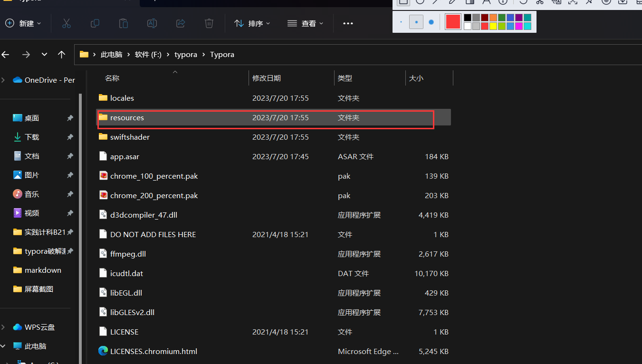Select the thinnest stroke size dot
The height and width of the screenshot is (364, 642).
[401, 22]
